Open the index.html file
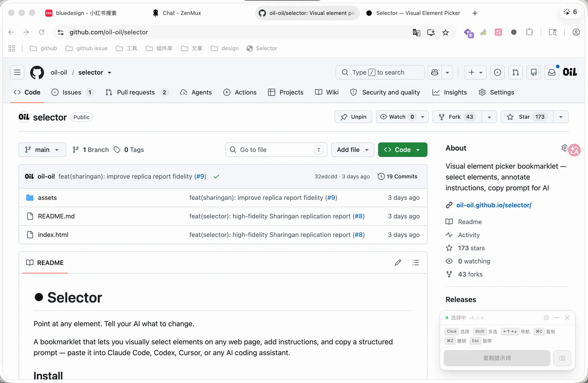This screenshot has height=383, width=588. [x=53, y=235]
